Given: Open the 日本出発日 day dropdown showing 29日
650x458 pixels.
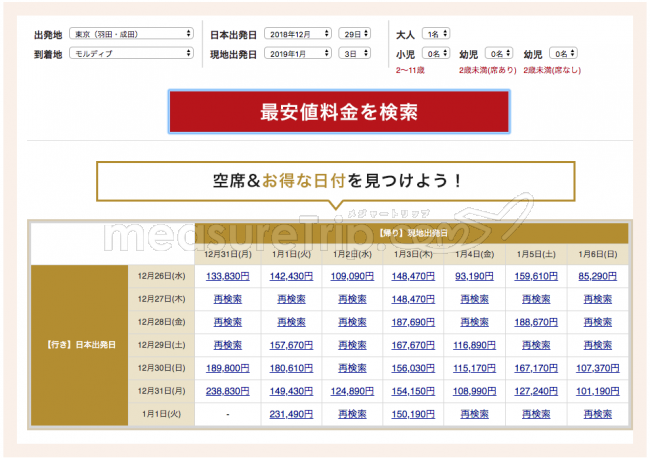Looking at the screenshot, I should tap(354, 34).
